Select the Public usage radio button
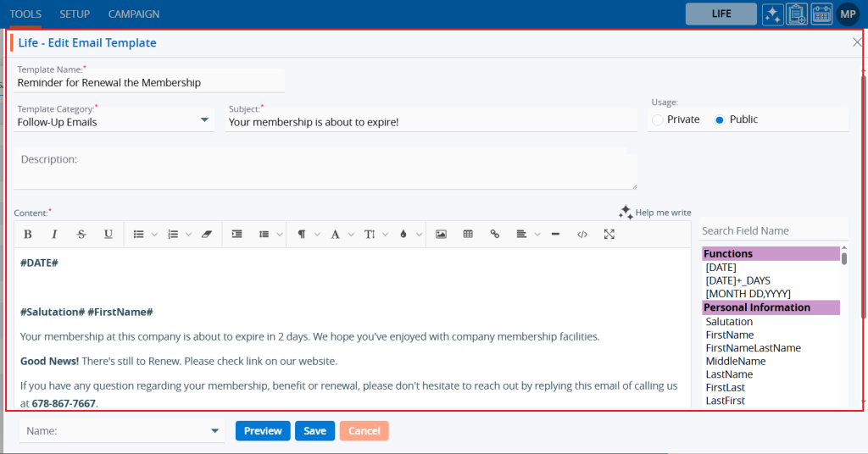This screenshot has height=454, width=868. pos(720,120)
